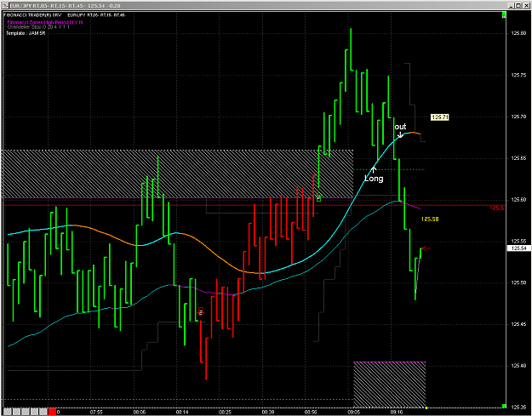The width and height of the screenshot is (532, 416).
Task: Click the red 125.6 level label
Action: pos(497,208)
